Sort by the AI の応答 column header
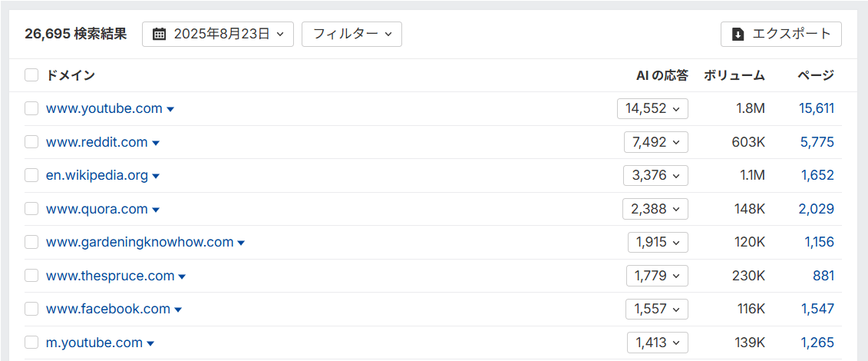The height and width of the screenshot is (361, 868). pos(662,75)
